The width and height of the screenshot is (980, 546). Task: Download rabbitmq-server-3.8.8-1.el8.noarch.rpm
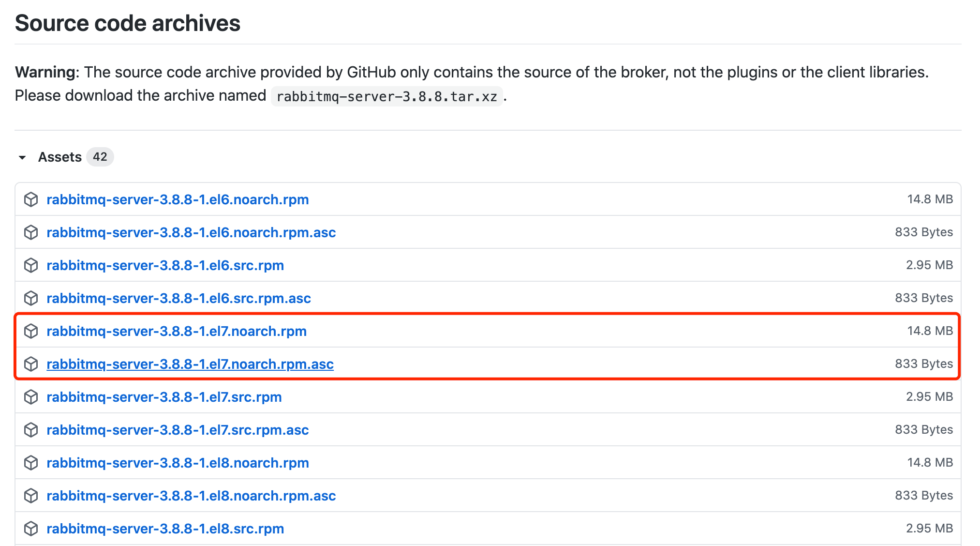click(x=178, y=463)
